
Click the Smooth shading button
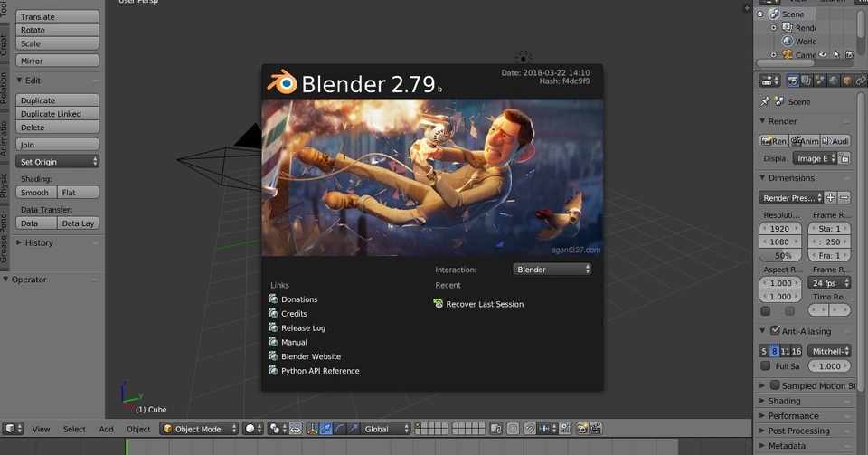(36, 192)
